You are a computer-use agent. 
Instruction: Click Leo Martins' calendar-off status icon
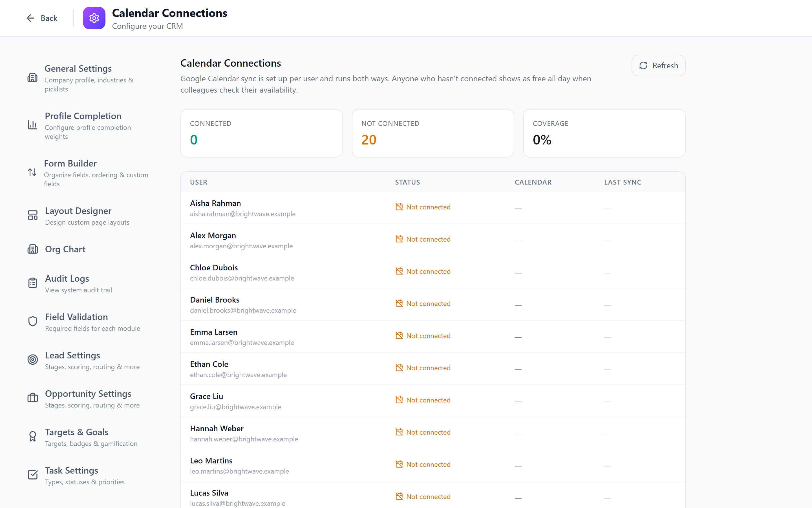[399, 464]
